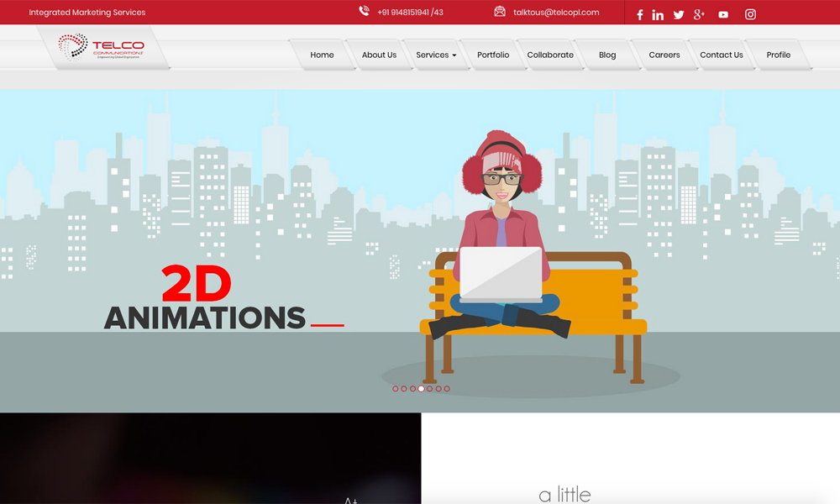Expand the Services dropdown menu

click(x=436, y=55)
